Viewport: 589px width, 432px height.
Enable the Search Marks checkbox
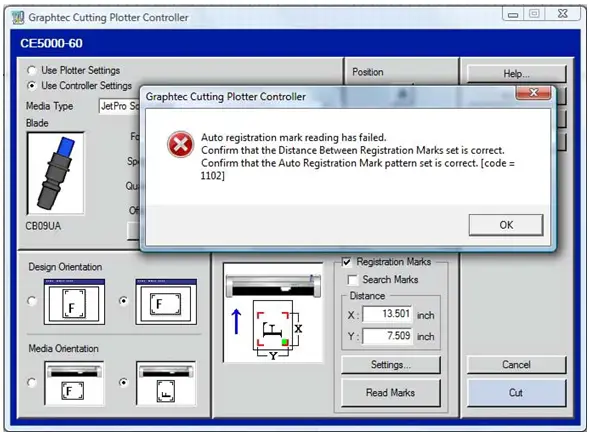[x=353, y=279]
